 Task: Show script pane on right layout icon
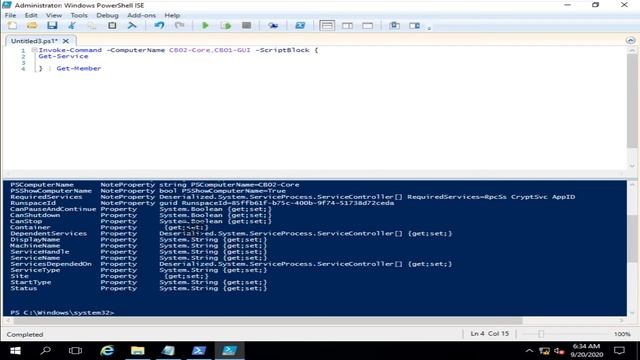347,26
